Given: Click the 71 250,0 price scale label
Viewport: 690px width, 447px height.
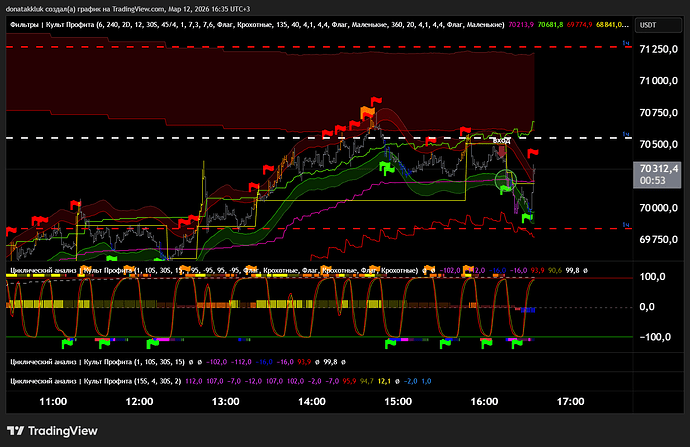Looking at the screenshot, I should point(659,49).
